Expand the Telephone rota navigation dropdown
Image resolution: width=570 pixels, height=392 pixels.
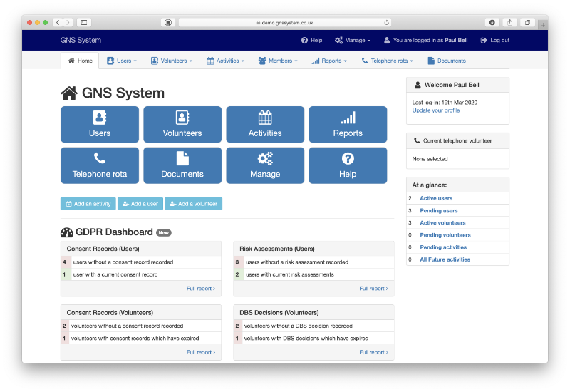(x=388, y=61)
